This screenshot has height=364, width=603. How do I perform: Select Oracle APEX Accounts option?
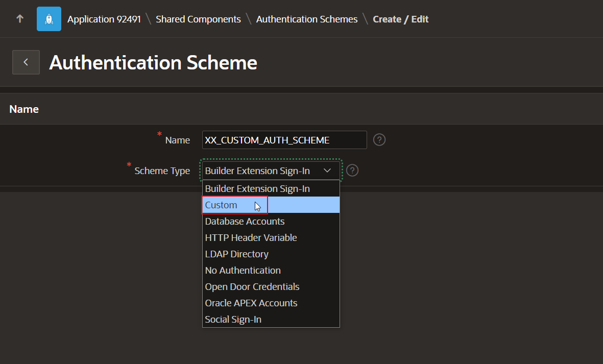271,303
